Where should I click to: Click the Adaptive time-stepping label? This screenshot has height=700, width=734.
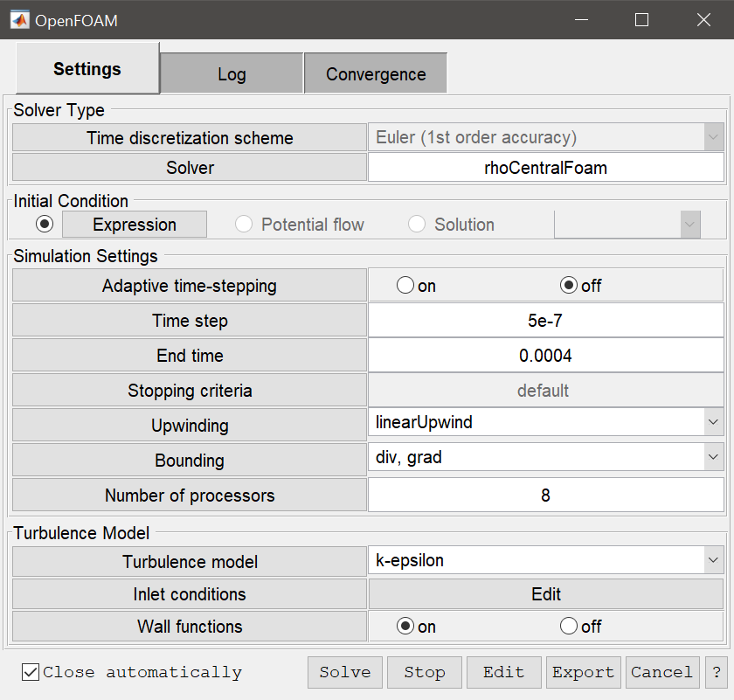pyautogui.click(x=190, y=285)
